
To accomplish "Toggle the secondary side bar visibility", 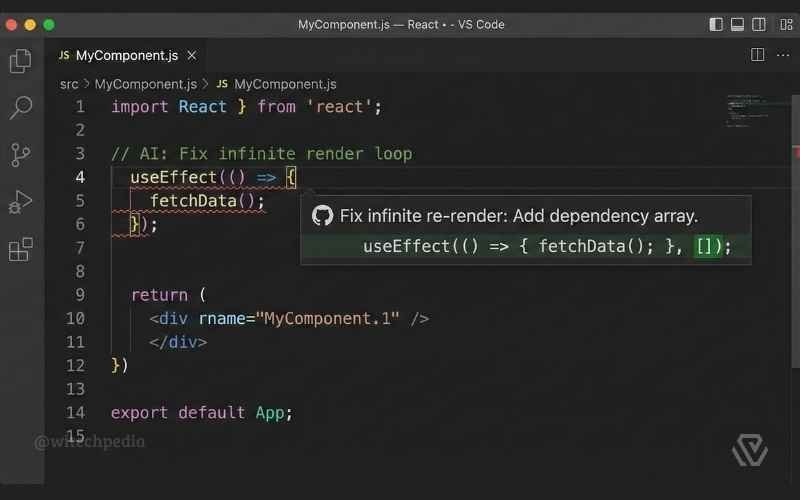I will click(x=759, y=24).
